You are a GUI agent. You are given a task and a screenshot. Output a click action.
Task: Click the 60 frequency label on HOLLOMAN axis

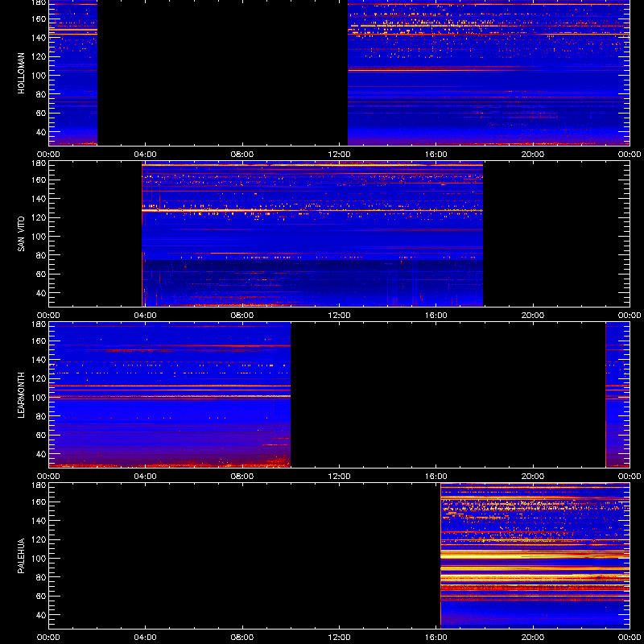41,113
